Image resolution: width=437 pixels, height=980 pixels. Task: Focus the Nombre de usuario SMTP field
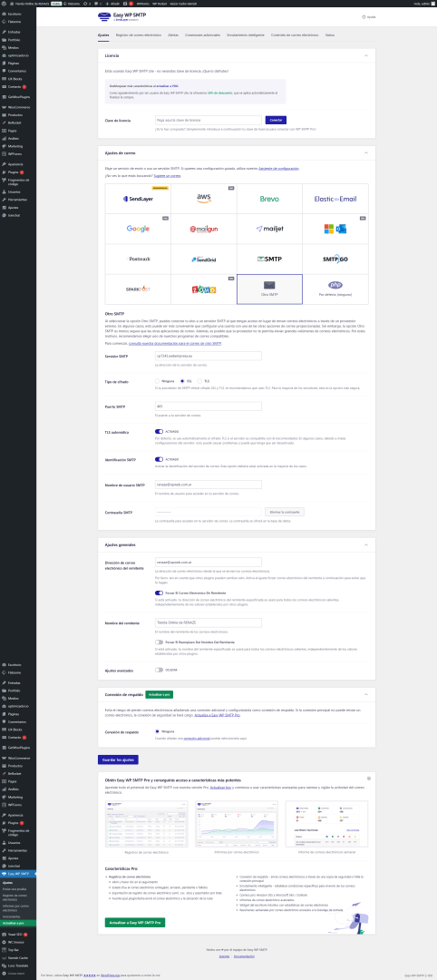pyautogui.click(x=208, y=485)
